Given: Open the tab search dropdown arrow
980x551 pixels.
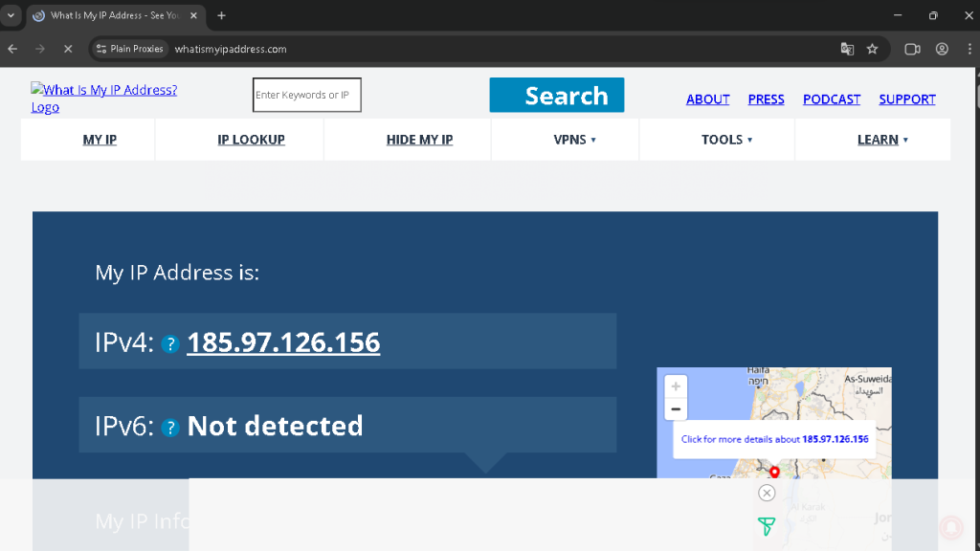Looking at the screenshot, I should click(11, 15).
